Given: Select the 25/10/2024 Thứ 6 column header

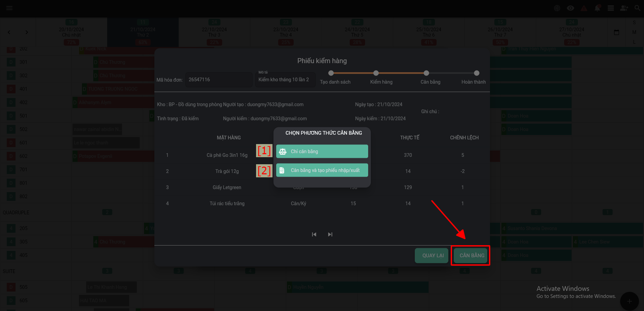Looking at the screenshot, I should 429,32.
